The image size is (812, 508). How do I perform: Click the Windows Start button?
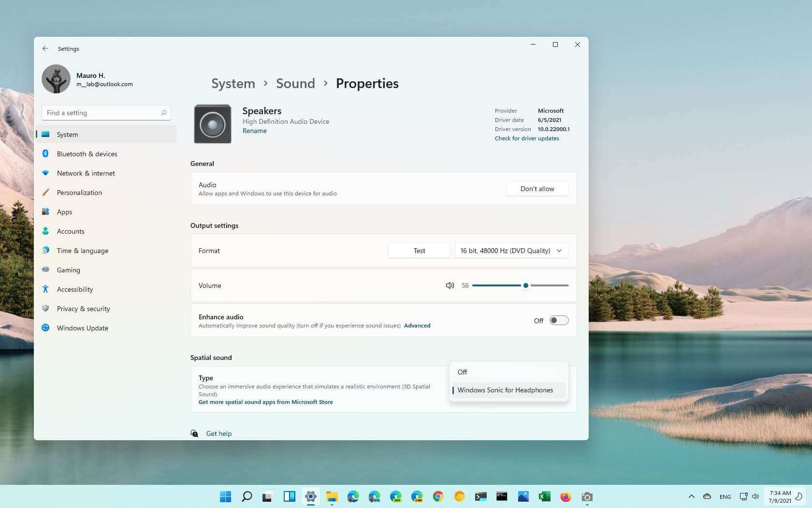pyautogui.click(x=225, y=496)
